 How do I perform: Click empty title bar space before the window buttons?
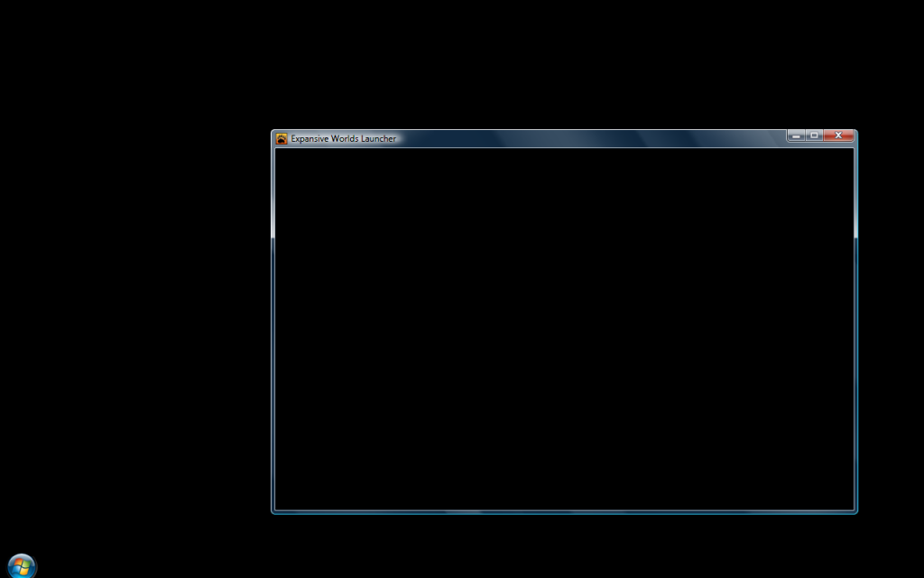coord(587,138)
